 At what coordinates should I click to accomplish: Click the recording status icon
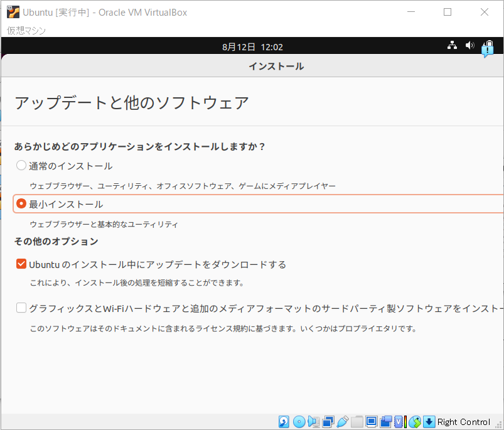[386, 422]
